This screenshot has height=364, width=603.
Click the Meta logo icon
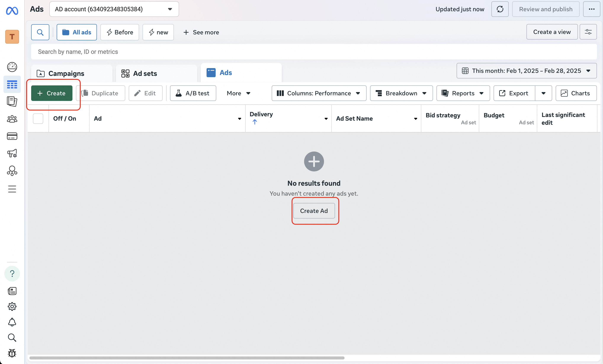(12, 11)
